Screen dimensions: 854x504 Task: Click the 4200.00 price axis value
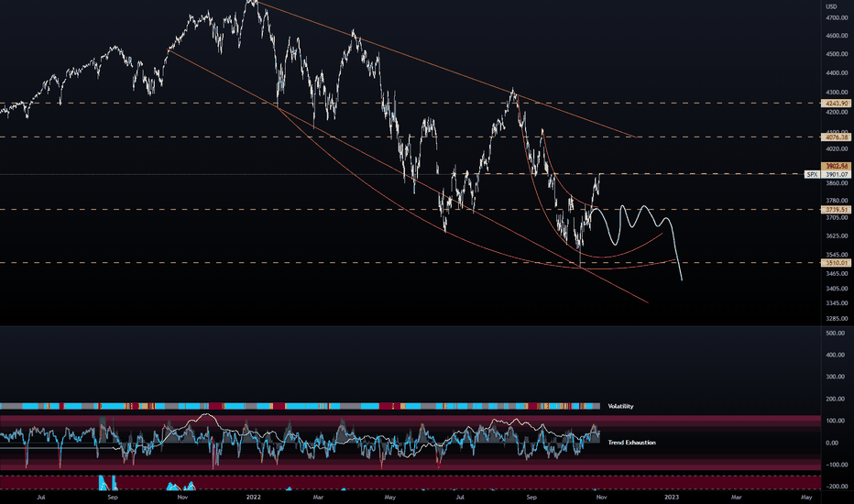pyautogui.click(x=837, y=112)
